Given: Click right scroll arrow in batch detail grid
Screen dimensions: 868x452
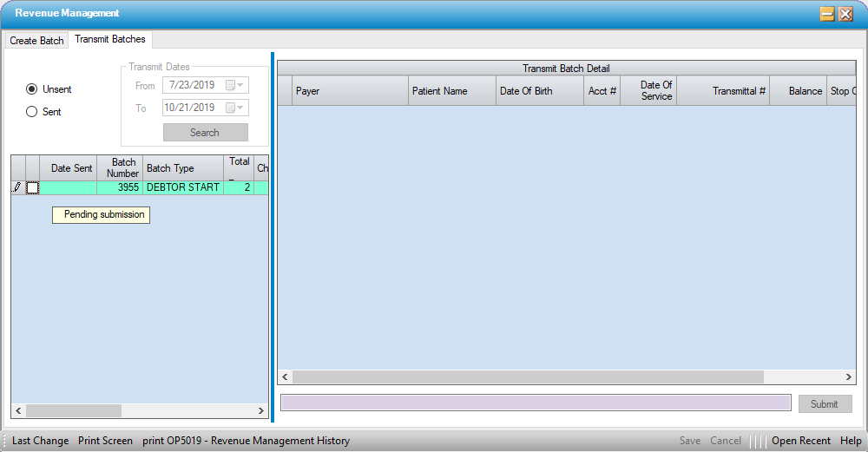Looking at the screenshot, I should click(x=849, y=377).
